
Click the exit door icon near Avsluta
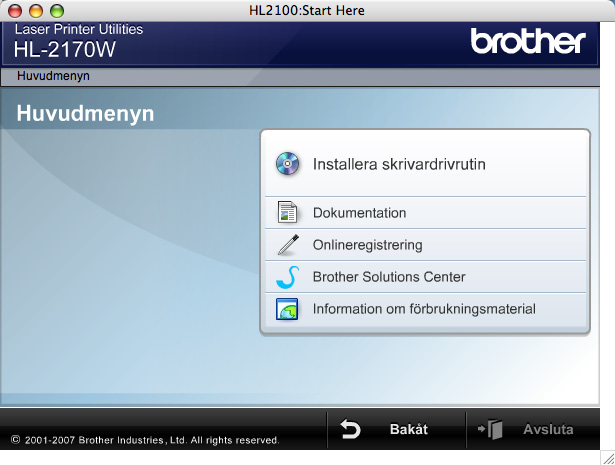(x=490, y=429)
